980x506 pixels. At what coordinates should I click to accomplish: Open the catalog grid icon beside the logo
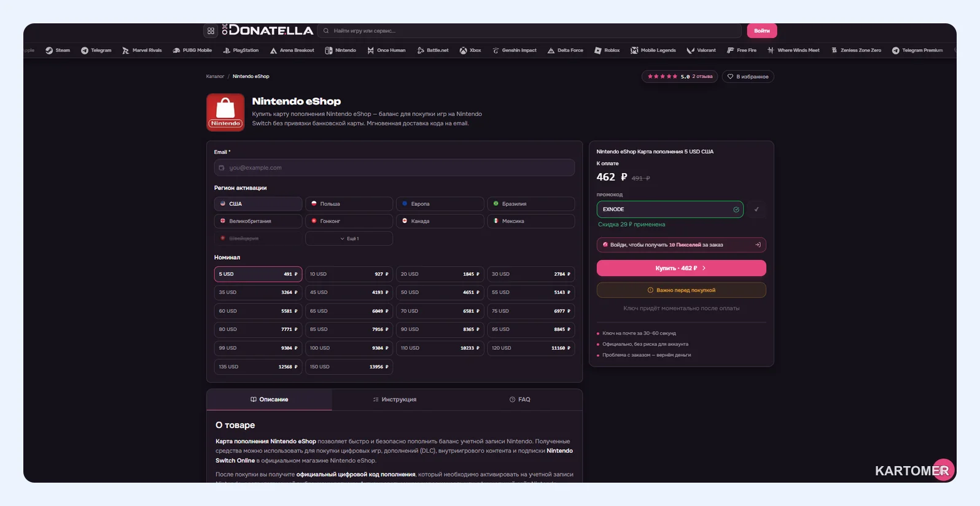pos(211,31)
